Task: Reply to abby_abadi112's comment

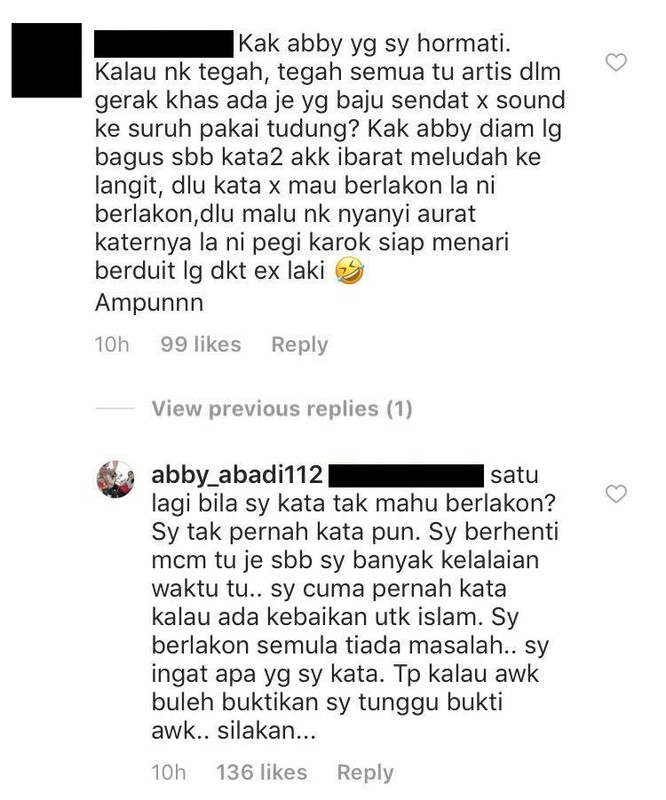Action: click(x=365, y=773)
